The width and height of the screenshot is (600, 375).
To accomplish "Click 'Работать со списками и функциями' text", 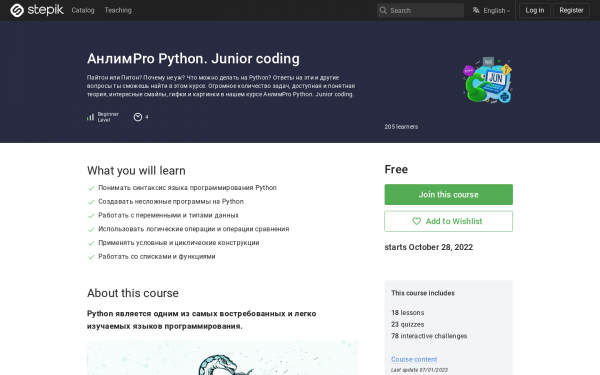I will click(x=157, y=257).
